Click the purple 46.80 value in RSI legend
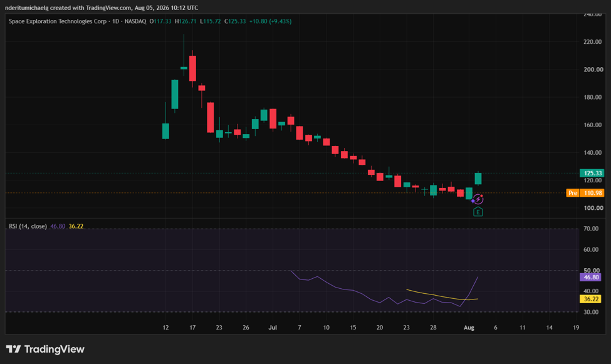Viewport: 611px width, 364px height. coord(58,226)
